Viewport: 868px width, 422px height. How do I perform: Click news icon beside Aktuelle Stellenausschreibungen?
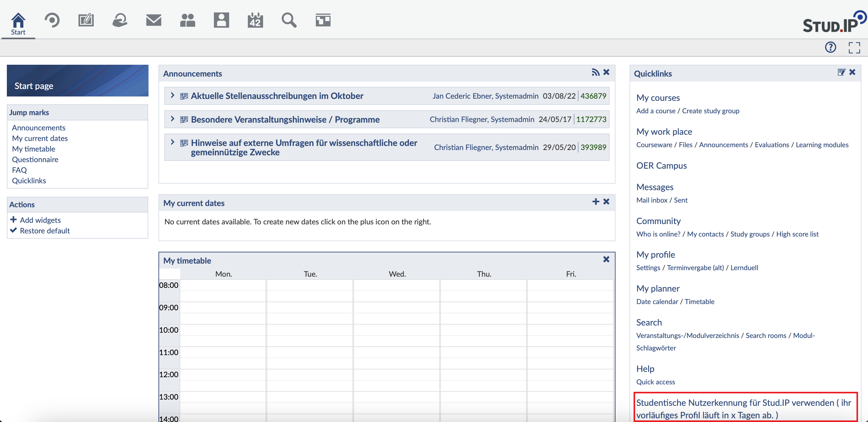pos(184,96)
